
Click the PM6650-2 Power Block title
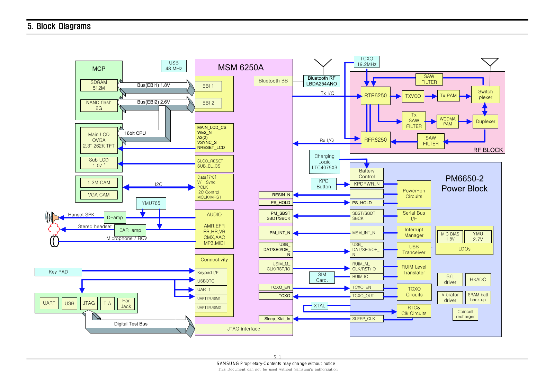pyautogui.click(x=464, y=184)
